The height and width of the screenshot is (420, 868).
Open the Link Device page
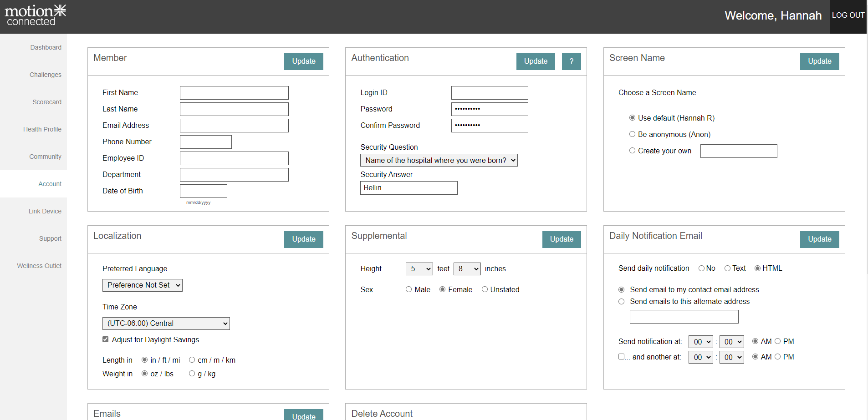coord(45,211)
